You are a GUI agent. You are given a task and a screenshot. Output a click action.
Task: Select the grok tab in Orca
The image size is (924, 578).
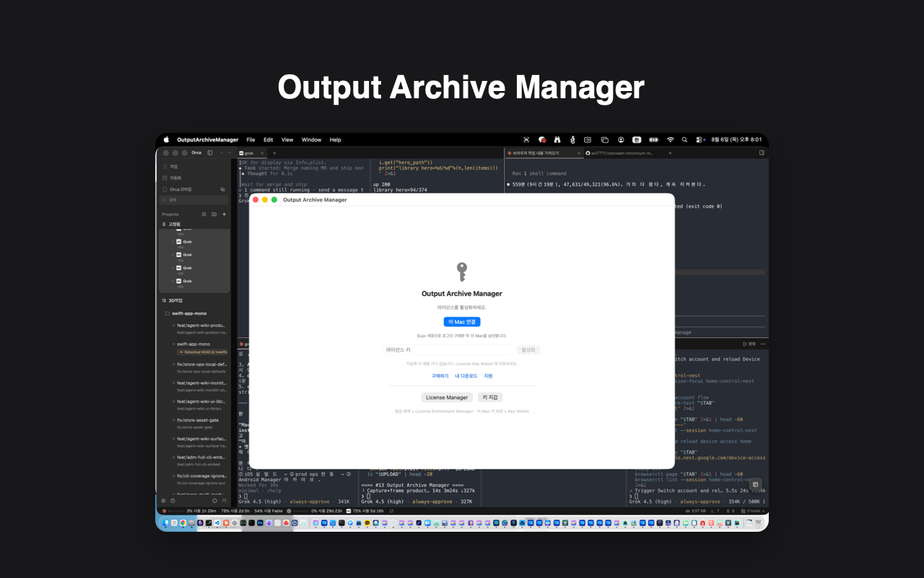point(252,153)
